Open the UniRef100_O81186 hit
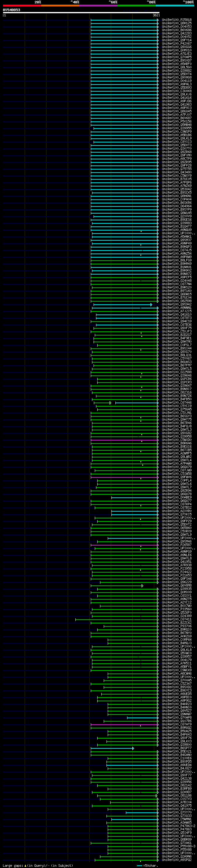Image resolution: width=197 pixels, height=868 pixels. (x=176, y=796)
